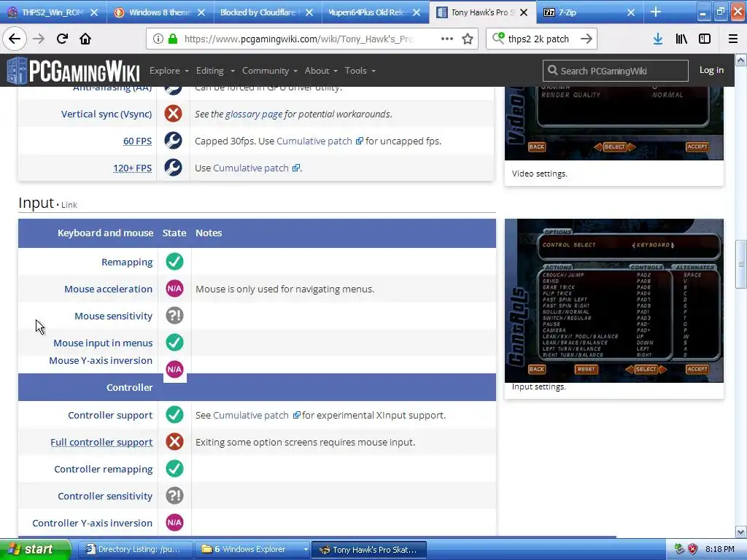Open page actions three-dot menu
Viewport: 747px width, 560px height.
coord(447,39)
